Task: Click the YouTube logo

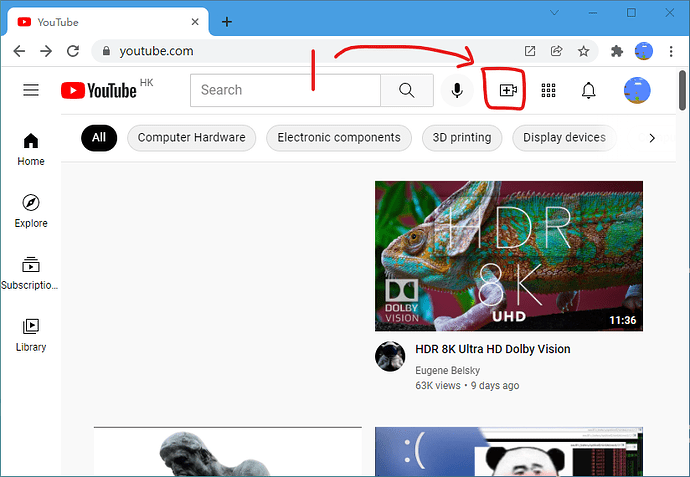Action: tap(99, 90)
